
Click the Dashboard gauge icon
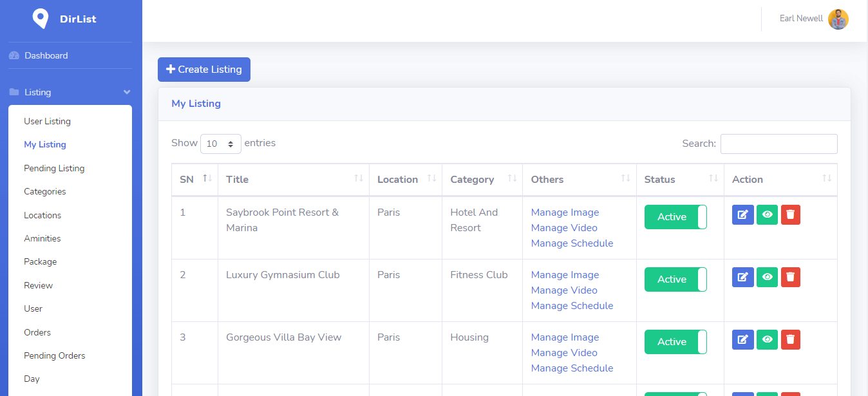14,56
